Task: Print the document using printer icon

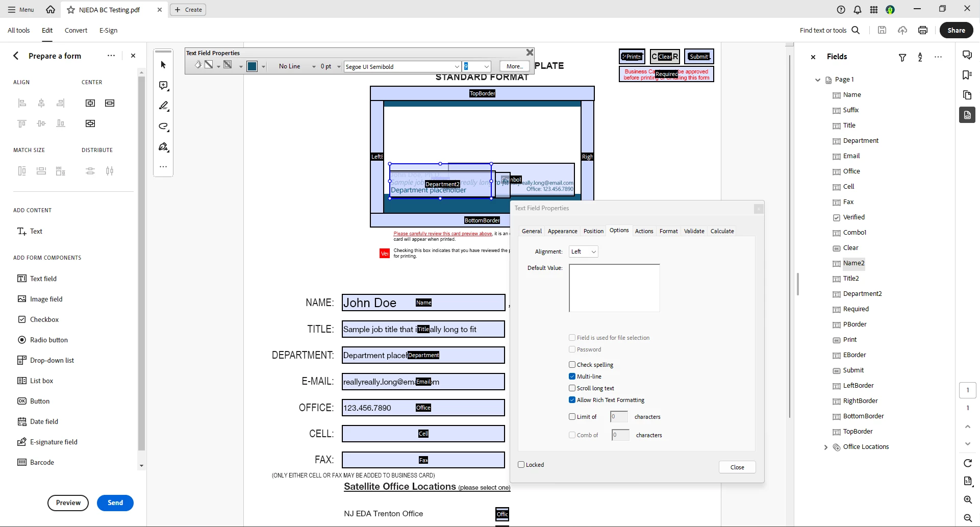Action: tap(923, 30)
